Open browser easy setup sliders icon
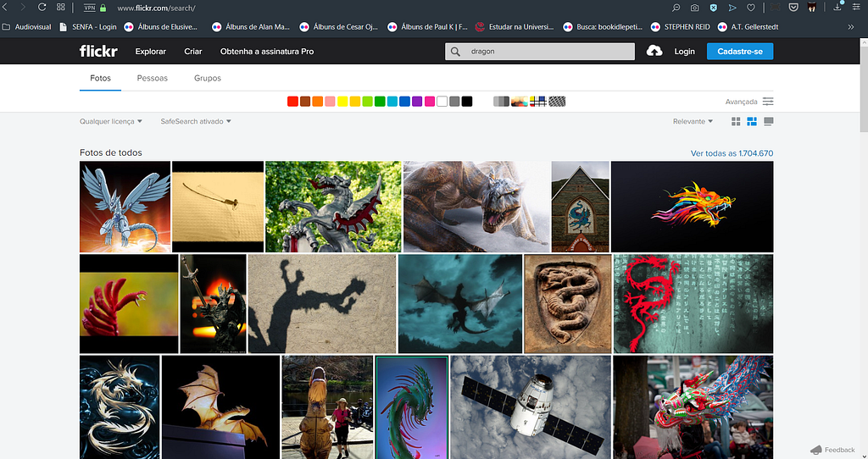The width and height of the screenshot is (868, 459). coord(856,8)
